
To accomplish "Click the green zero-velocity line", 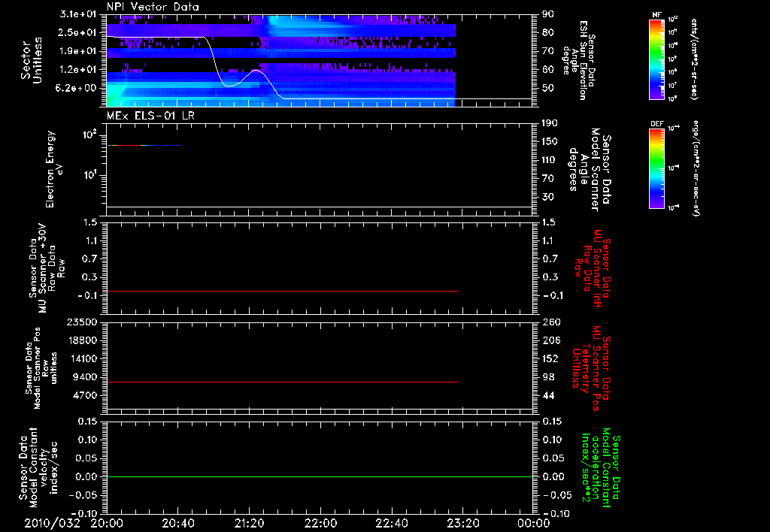I will click(x=320, y=476).
